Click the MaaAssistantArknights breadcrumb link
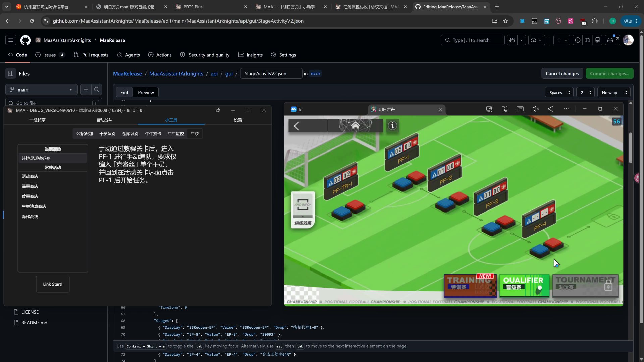 [x=176, y=73]
